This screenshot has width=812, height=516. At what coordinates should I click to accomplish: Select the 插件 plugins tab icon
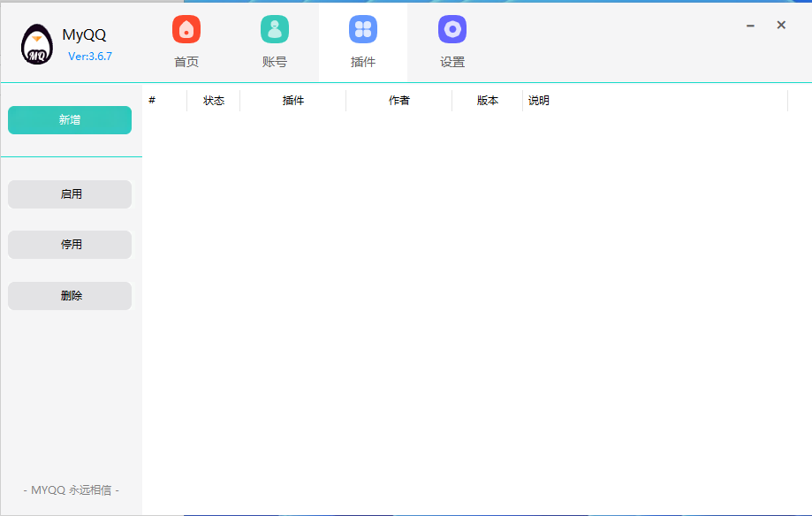pyautogui.click(x=363, y=30)
